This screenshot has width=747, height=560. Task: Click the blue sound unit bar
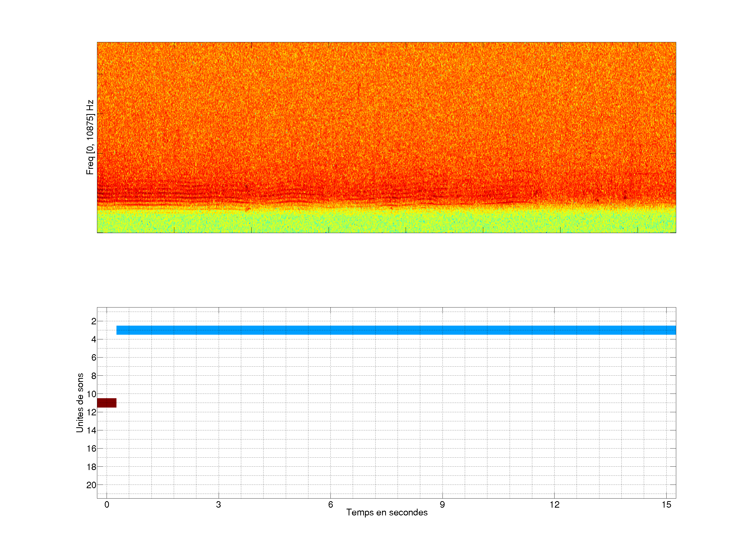coord(396,330)
